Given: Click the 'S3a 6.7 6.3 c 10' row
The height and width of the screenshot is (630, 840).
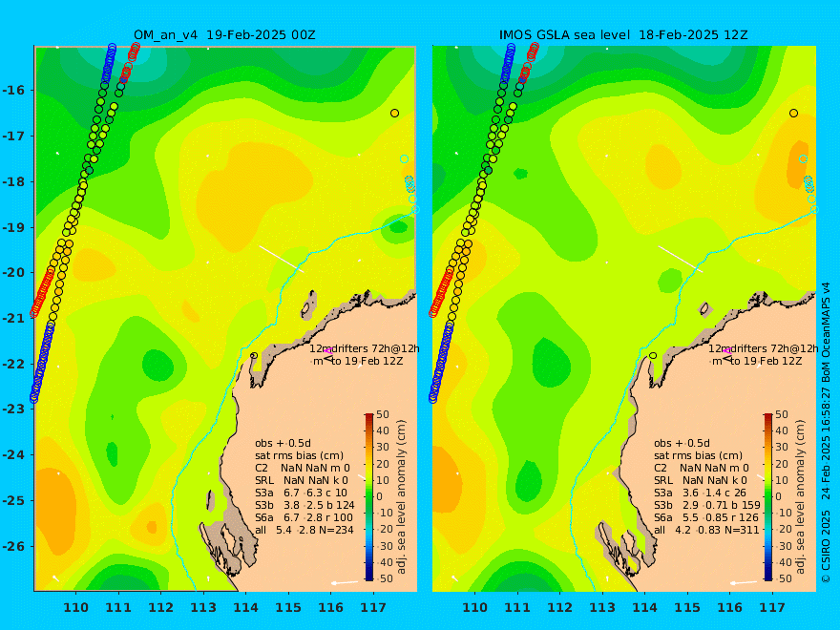Looking at the screenshot, I should 301,493.
